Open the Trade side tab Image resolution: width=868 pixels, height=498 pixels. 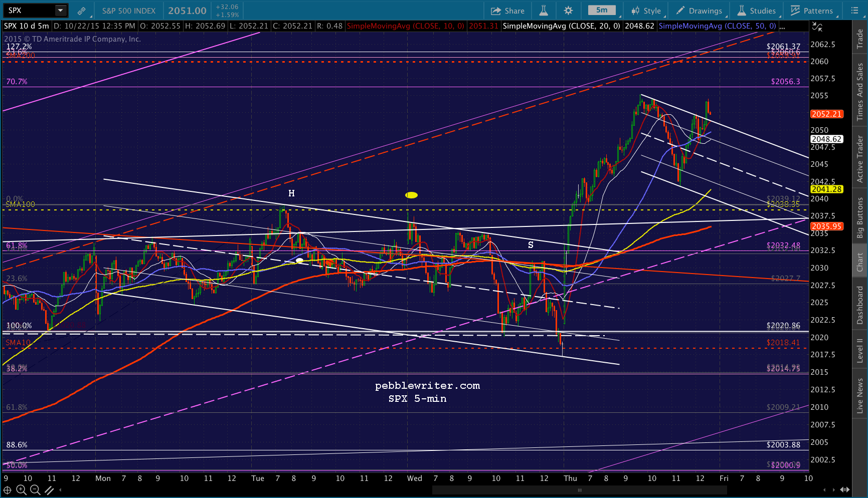coord(860,39)
